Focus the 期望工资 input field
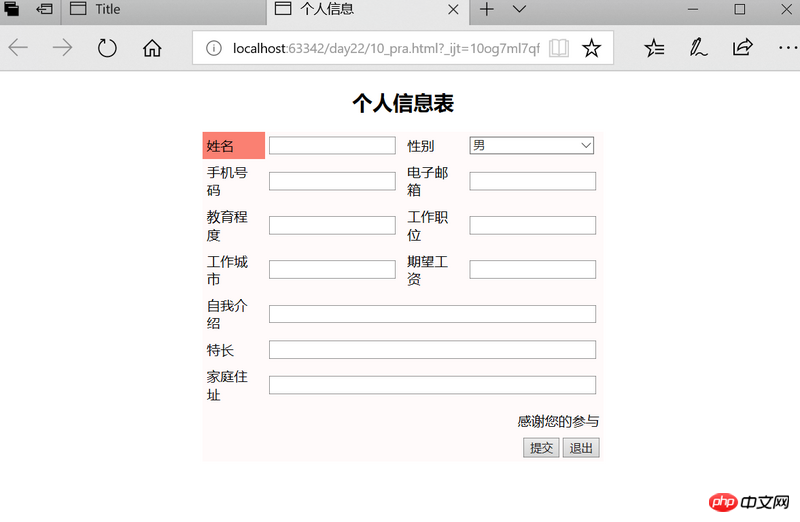 click(x=533, y=269)
